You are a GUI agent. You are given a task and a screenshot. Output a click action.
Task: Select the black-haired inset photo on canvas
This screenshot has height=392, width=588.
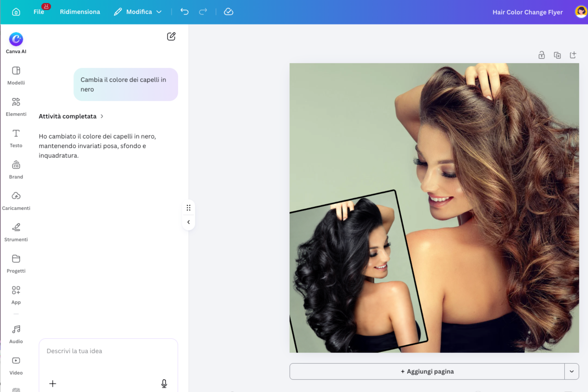pyautogui.click(x=357, y=273)
